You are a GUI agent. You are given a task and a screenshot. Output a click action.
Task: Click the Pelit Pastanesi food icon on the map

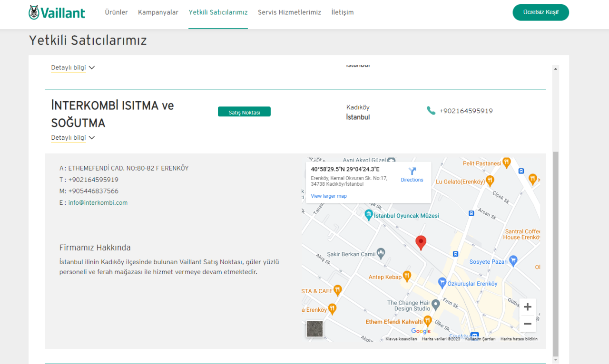click(x=506, y=163)
